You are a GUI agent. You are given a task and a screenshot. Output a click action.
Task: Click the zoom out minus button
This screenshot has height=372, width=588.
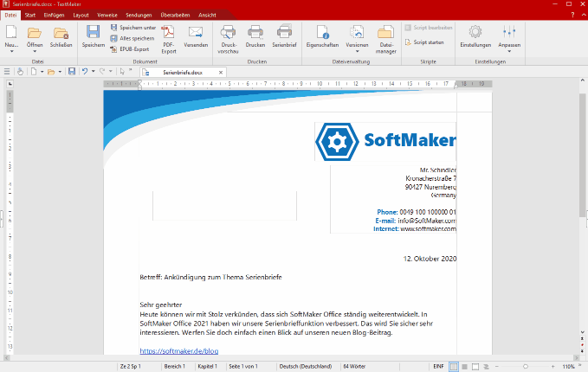coord(497,367)
